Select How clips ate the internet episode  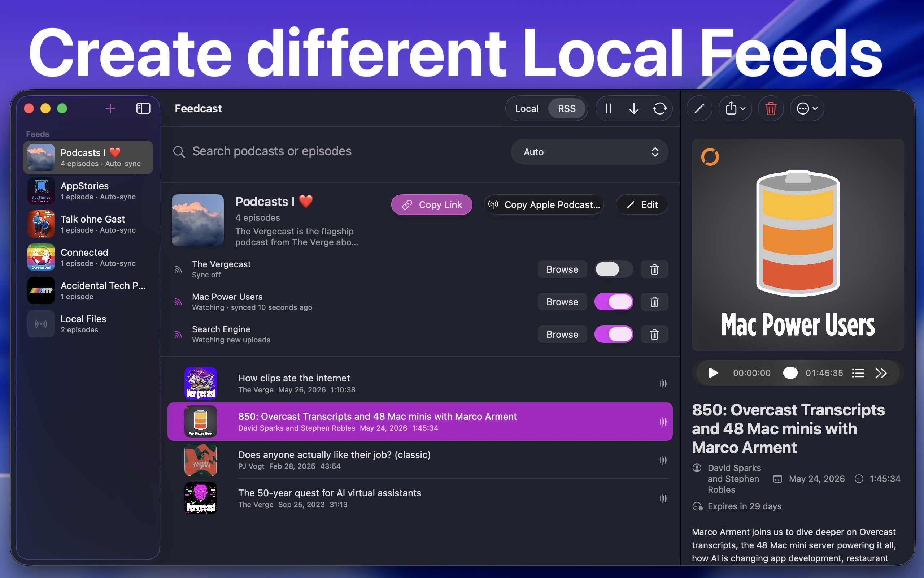pyautogui.click(x=420, y=383)
